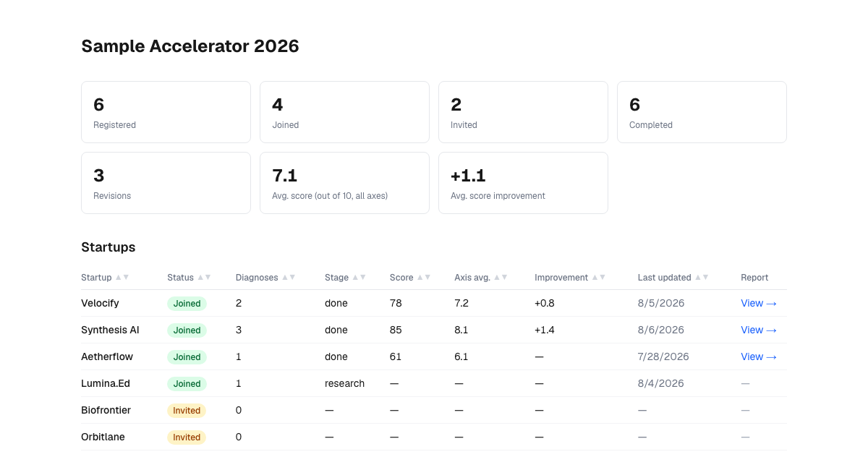868x470 pixels.
Task: Select the Joined stat card
Action: [x=344, y=112]
